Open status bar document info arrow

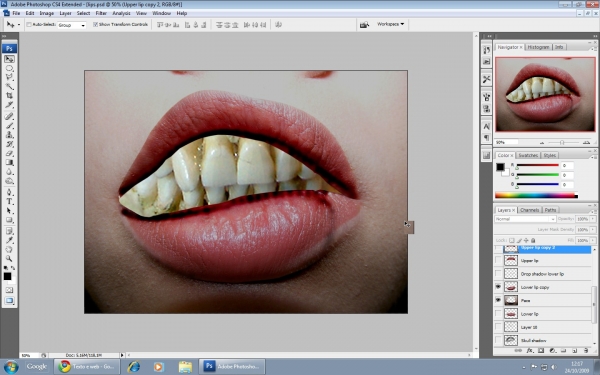[122, 355]
